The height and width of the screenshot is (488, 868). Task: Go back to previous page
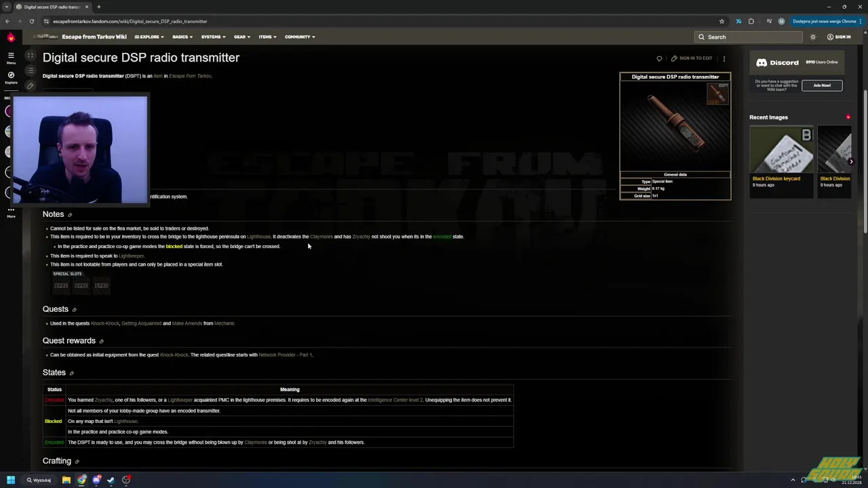pos(7,21)
